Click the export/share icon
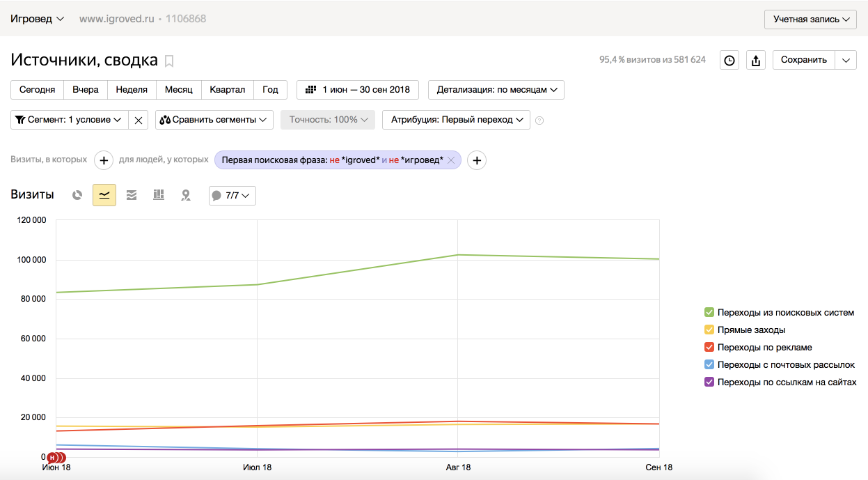Image resolution: width=868 pixels, height=480 pixels. click(x=756, y=60)
